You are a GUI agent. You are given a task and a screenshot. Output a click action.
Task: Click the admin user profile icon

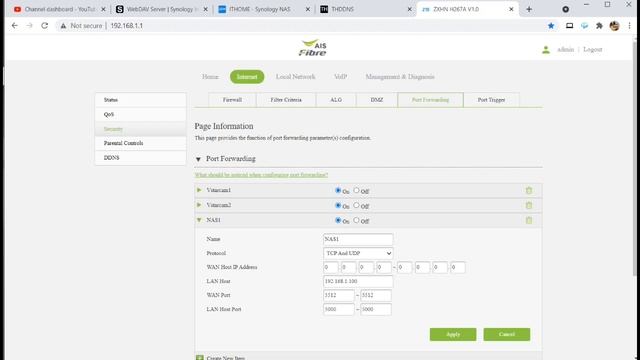tap(546, 50)
